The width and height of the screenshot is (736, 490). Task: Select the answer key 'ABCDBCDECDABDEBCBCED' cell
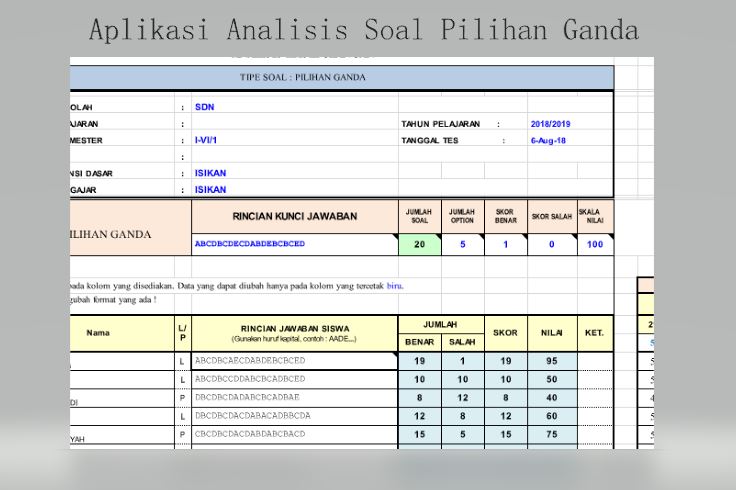pos(295,244)
